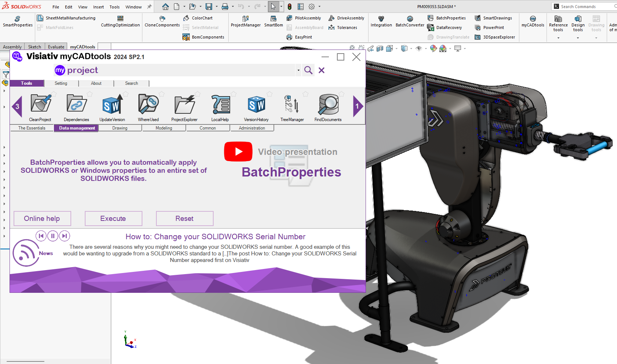
Task: Pause the news feed playback
Action: (53, 236)
